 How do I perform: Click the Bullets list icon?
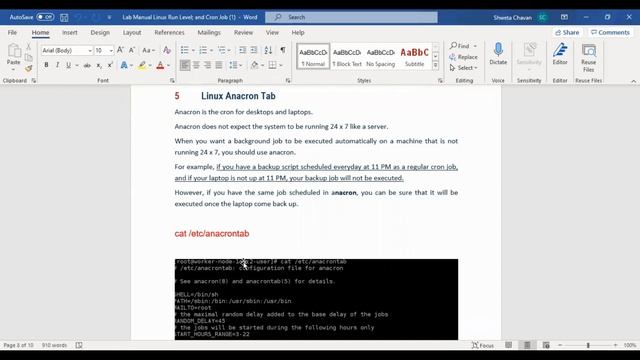point(184,50)
